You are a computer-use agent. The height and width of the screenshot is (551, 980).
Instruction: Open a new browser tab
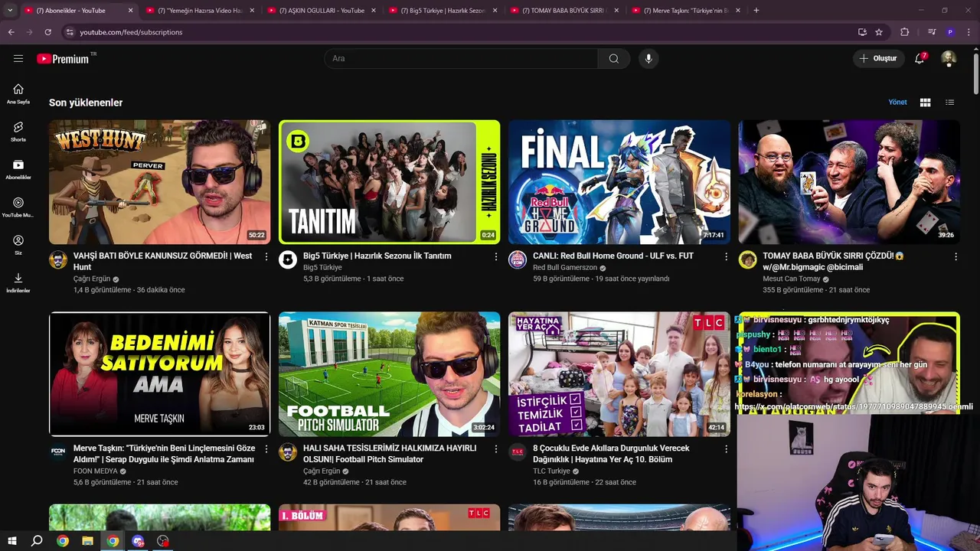tap(756, 10)
